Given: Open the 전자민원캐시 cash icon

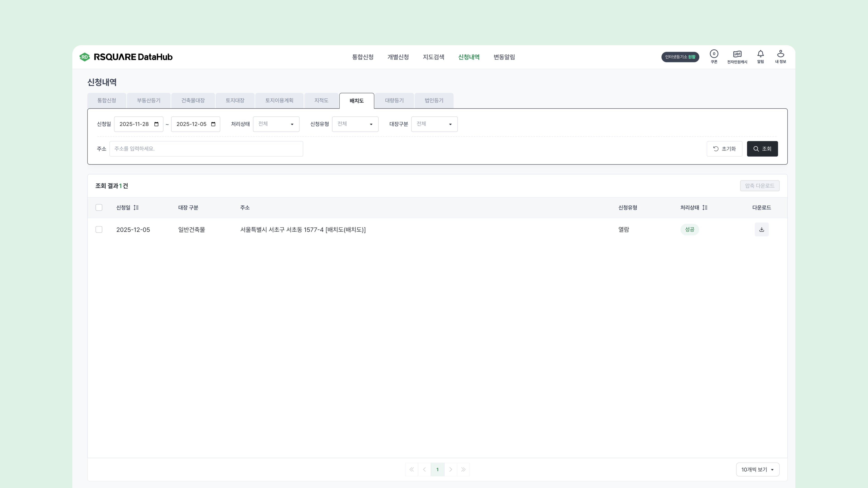Looking at the screenshot, I should point(737,54).
